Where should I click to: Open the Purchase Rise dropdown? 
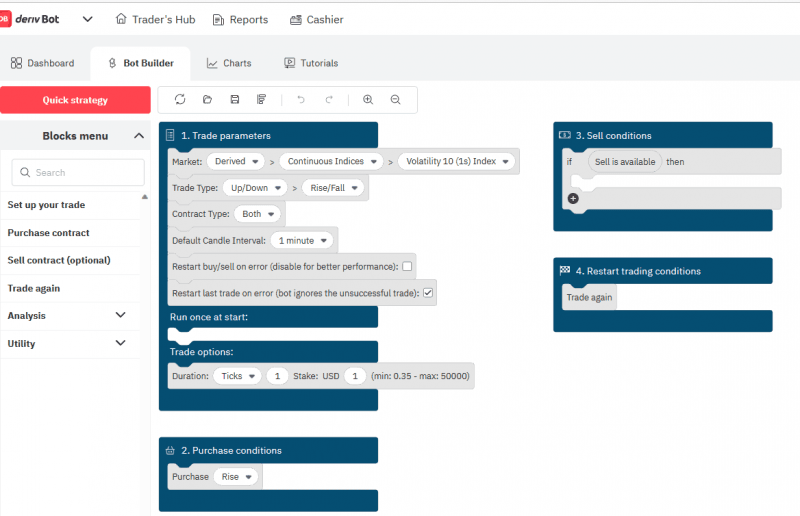(x=236, y=477)
